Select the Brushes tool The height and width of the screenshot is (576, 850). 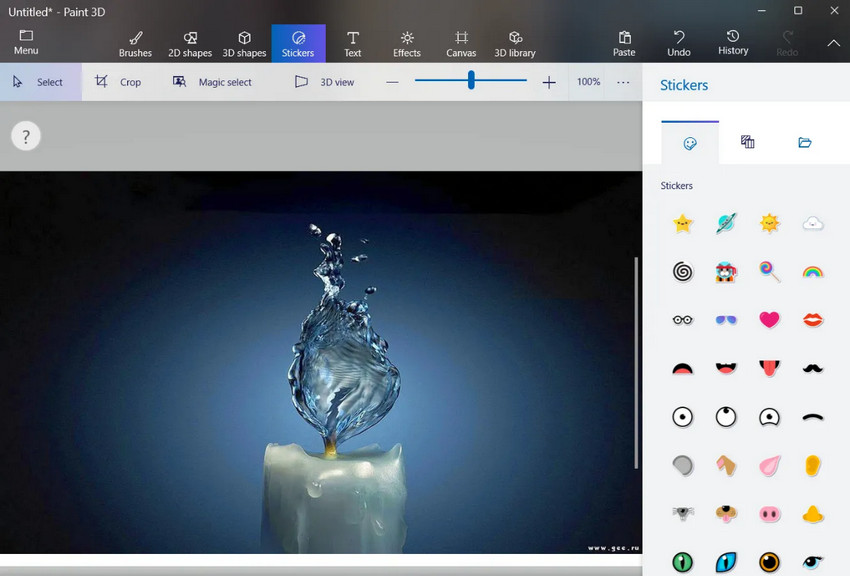tap(135, 42)
